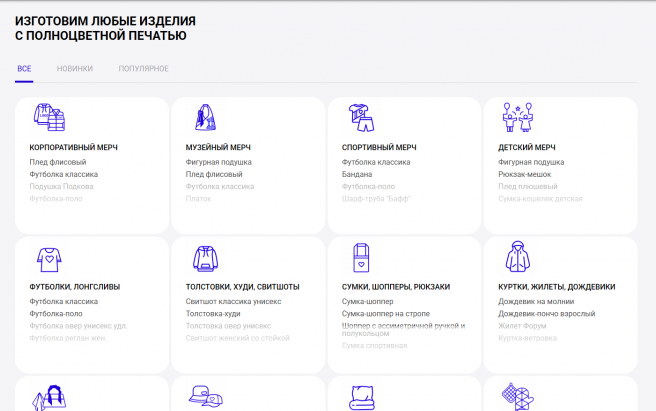Click Дождевик-пончо взрослый item
656x411 pixels.
pos(547,313)
